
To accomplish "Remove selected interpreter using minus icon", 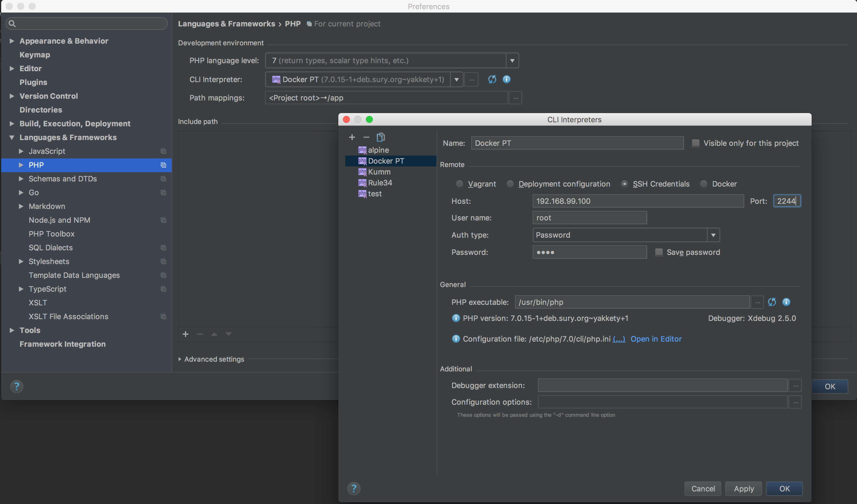I will pos(366,137).
